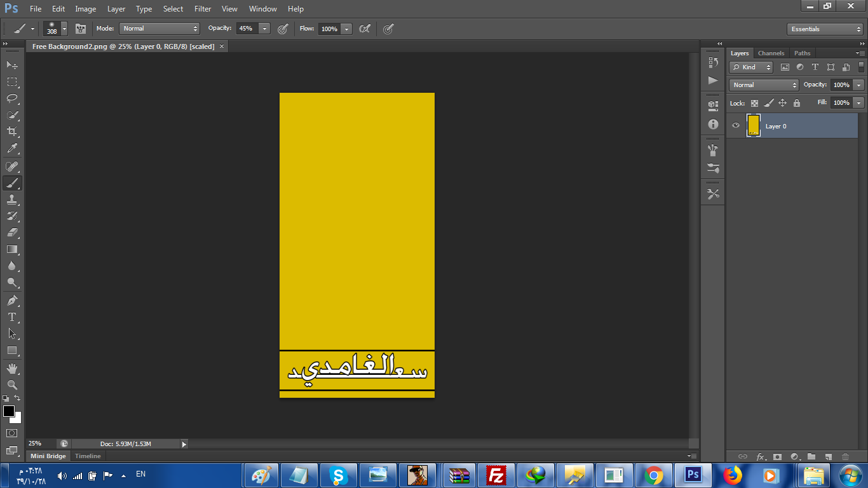Hide Layer 0 using the eye icon

(x=736, y=126)
